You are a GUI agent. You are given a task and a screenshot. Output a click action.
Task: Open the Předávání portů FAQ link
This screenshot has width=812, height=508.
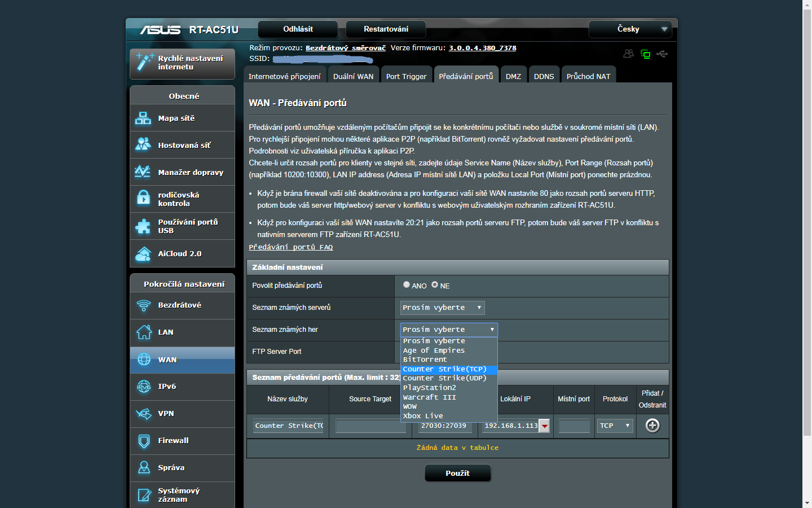point(290,247)
